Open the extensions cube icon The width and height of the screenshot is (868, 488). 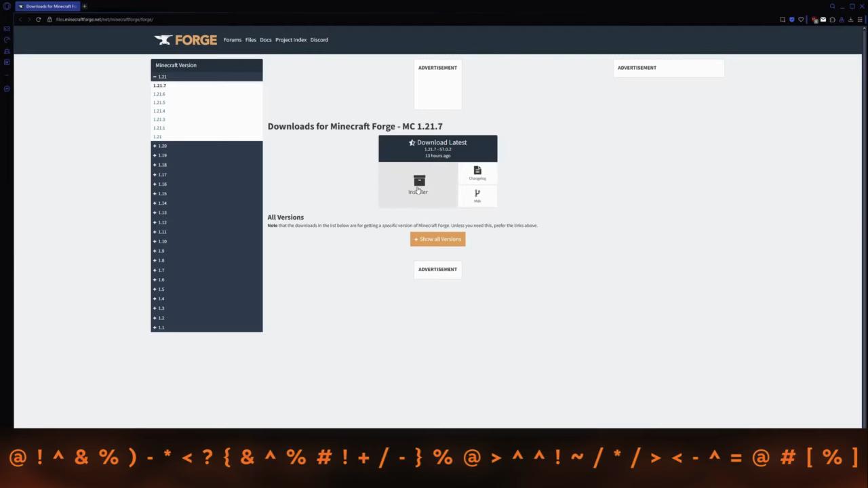coord(832,20)
